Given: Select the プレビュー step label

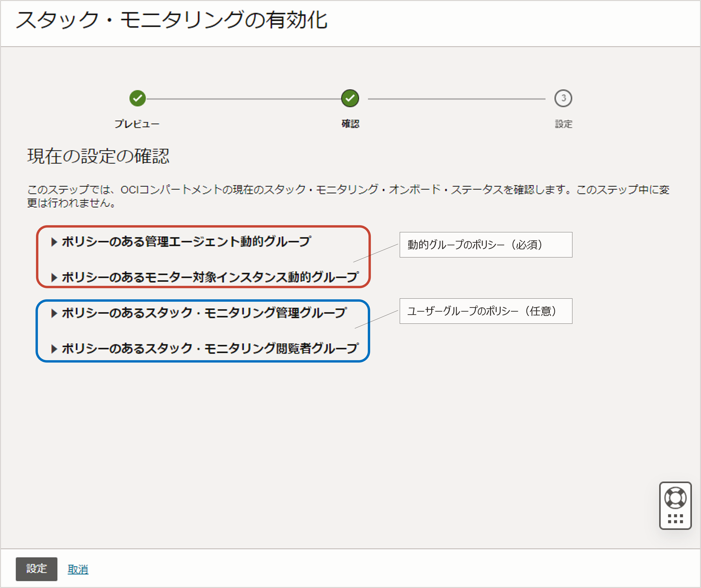Looking at the screenshot, I should pyautogui.click(x=137, y=124).
